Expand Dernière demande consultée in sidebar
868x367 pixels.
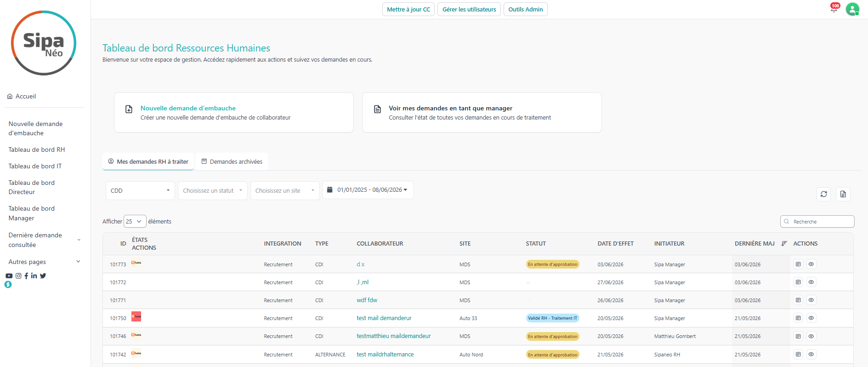tap(44, 240)
